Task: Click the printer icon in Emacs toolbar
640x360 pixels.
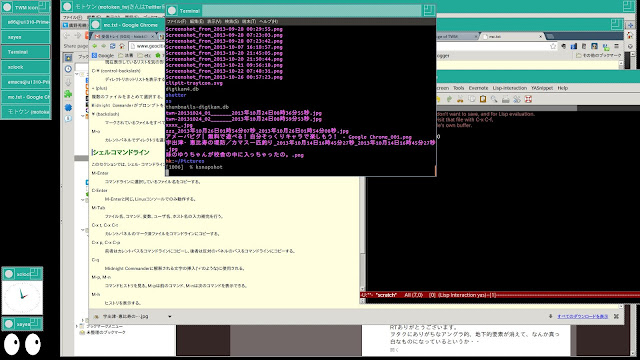Action: coord(505,99)
